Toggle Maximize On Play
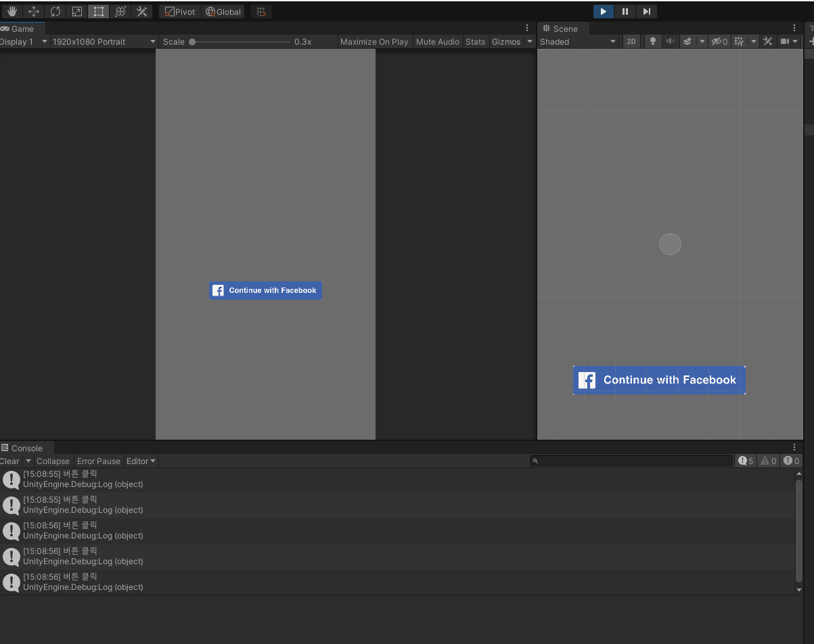Screen dimensions: 814x644 [x=374, y=41]
